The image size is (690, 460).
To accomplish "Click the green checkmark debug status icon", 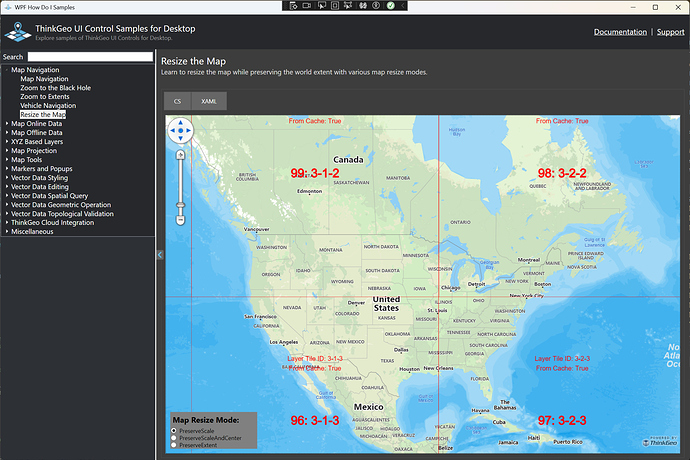I will coord(391,6).
